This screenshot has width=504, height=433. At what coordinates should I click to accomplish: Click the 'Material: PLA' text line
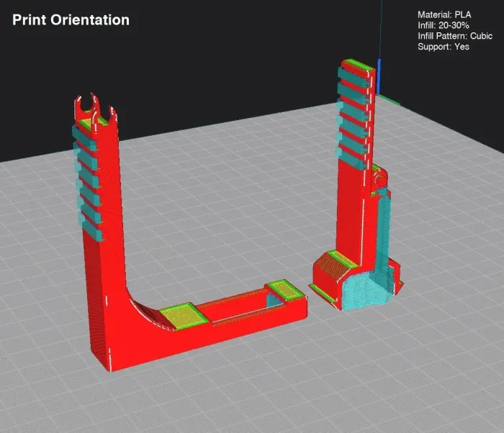tap(444, 15)
